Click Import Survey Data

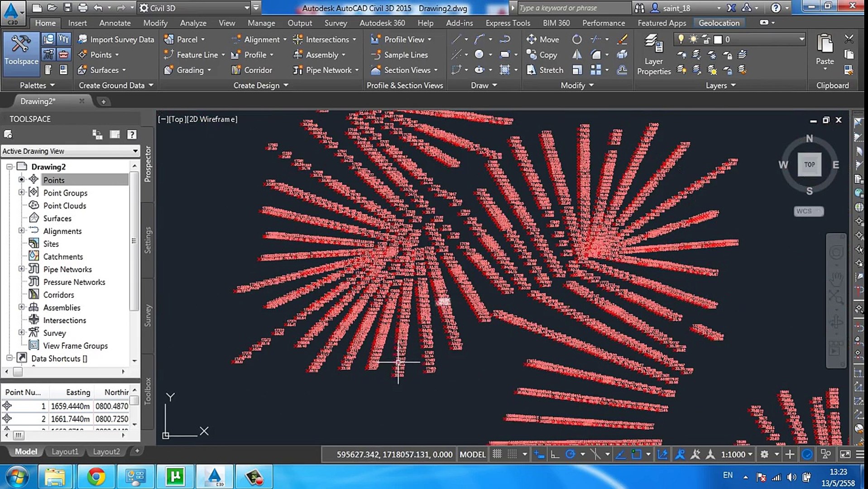click(x=116, y=39)
